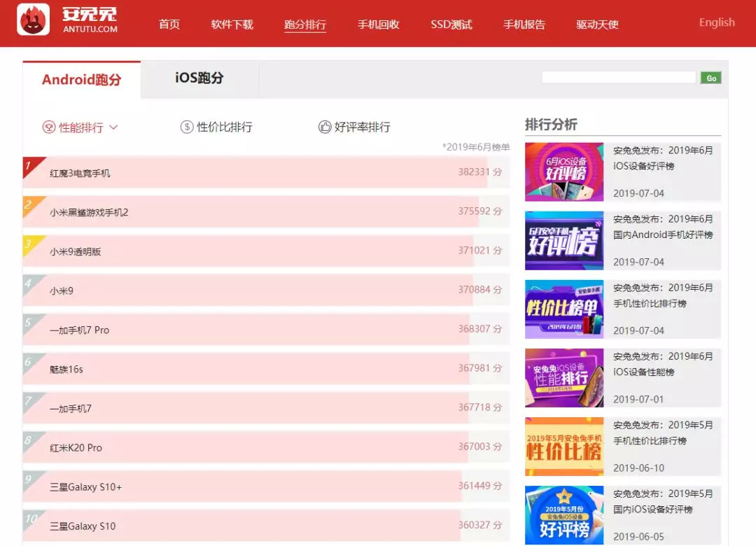Select the 性能排行 ranking link
Image resolution: width=756 pixels, height=546 pixels.
pyautogui.click(x=80, y=127)
